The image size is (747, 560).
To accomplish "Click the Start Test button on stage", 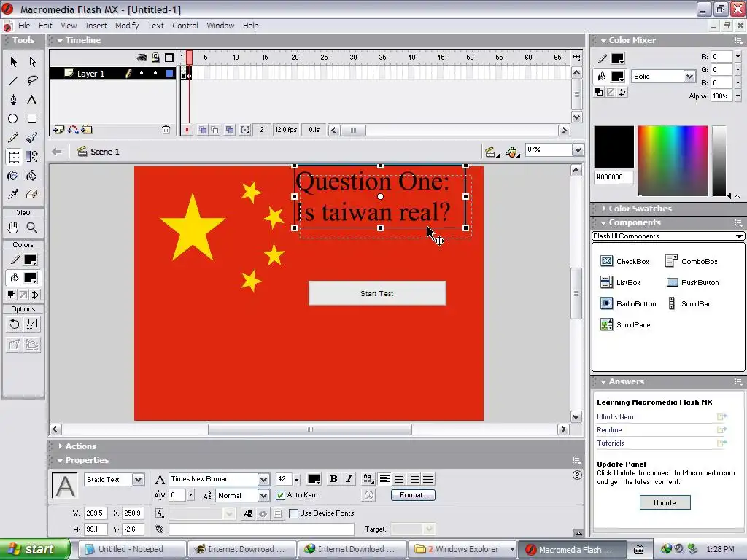I will 377,293.
